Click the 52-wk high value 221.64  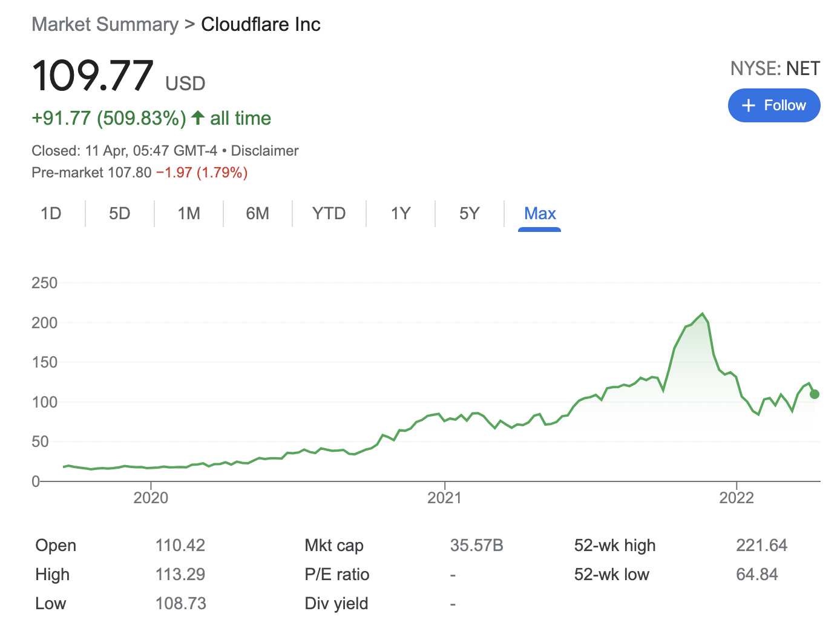[761, 545]
